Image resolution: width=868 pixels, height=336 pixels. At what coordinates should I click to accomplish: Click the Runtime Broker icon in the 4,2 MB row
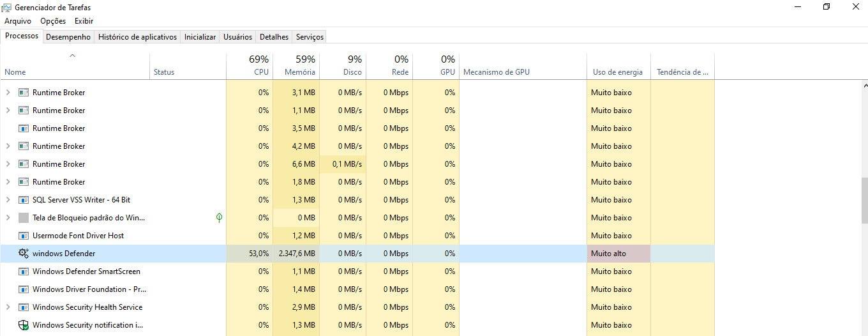pyautogui.click(x=24, y=146)
